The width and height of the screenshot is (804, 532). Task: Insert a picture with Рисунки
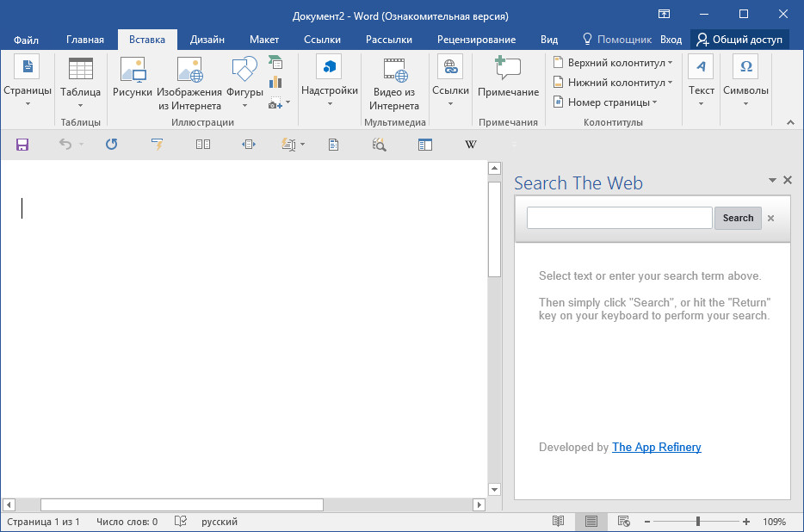click(x=133, y=79)
